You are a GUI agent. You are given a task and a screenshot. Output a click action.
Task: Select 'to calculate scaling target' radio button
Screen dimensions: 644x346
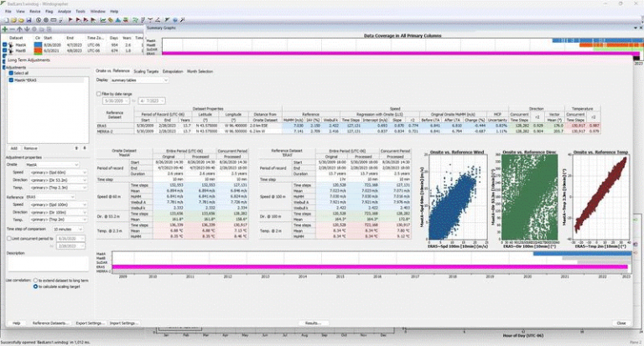tap(34, 287)
